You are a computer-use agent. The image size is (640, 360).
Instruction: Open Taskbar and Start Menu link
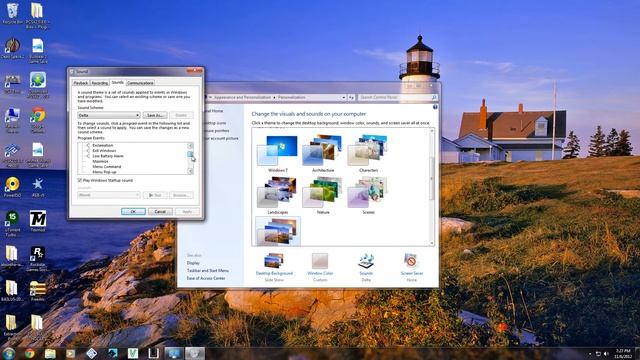[x=207, y=271]
